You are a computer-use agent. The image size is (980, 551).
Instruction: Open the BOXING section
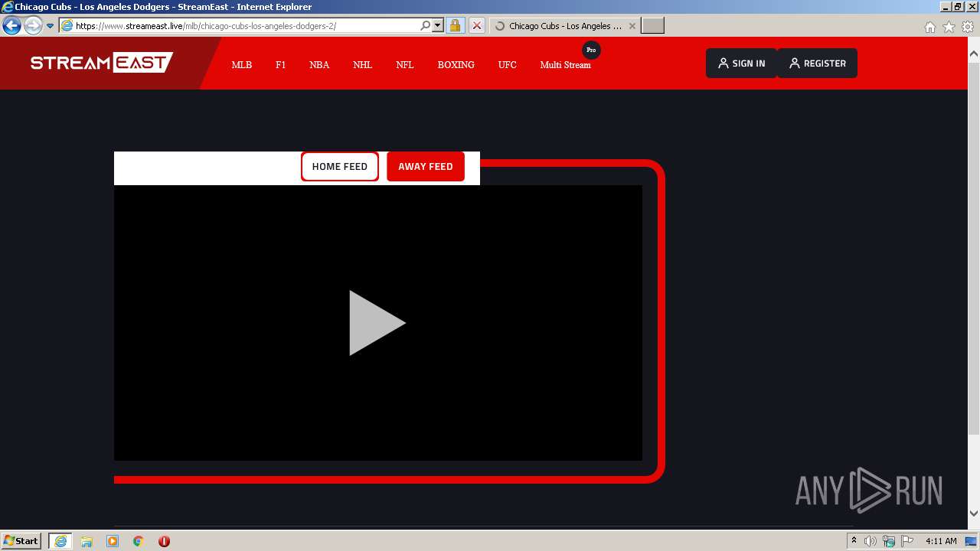(x=456, y=65)
